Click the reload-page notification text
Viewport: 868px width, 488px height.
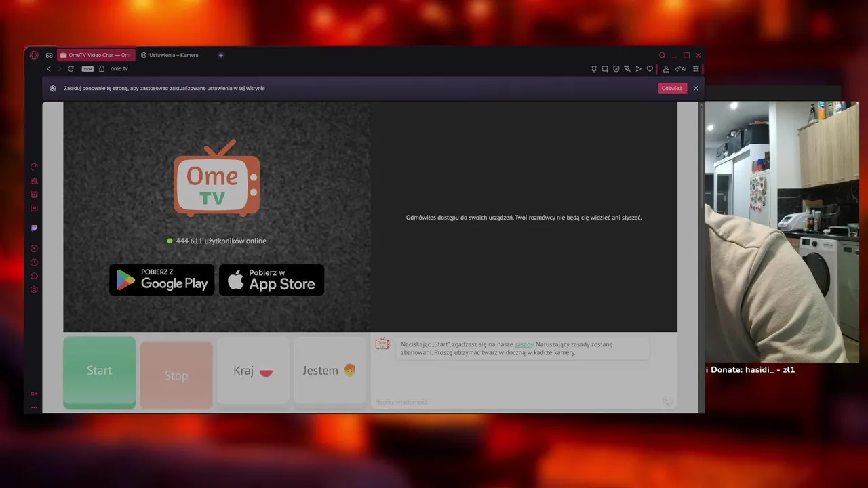pyautogui.click(x=164, y=88)
